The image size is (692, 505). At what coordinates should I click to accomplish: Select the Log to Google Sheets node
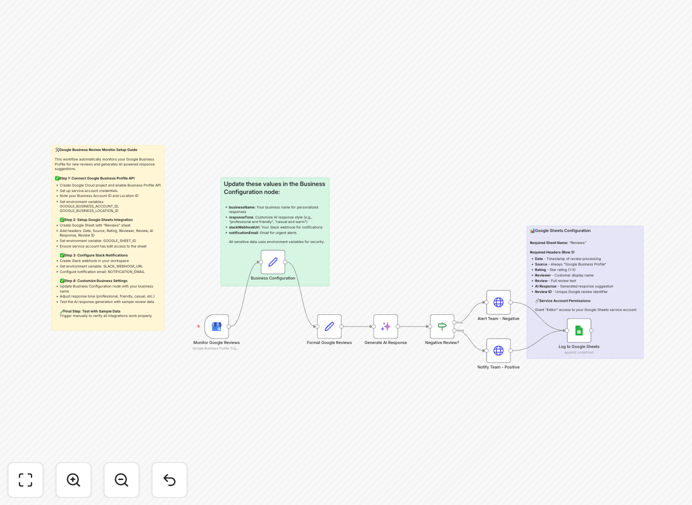[x=579, y=330]
